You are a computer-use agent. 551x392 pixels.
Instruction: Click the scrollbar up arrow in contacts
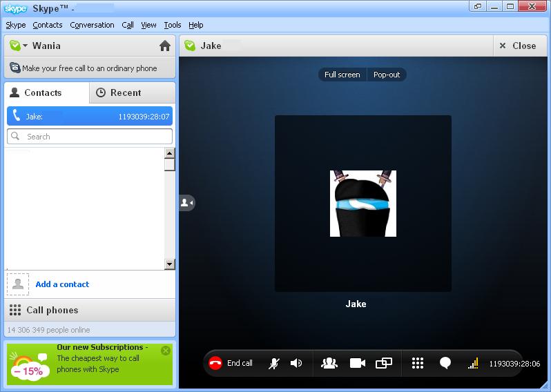click(x=170, y=153)
